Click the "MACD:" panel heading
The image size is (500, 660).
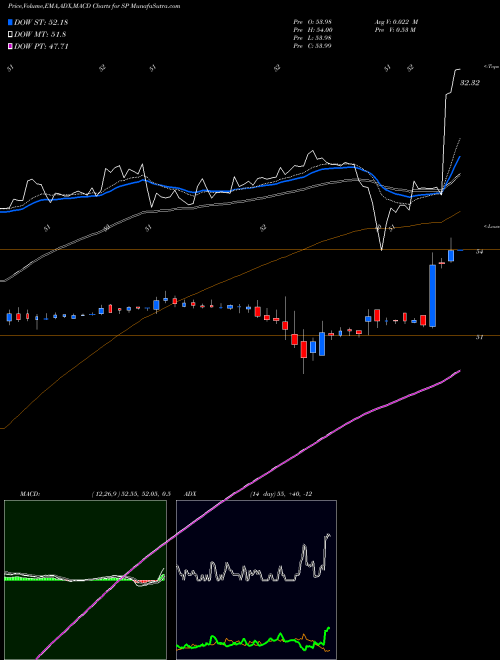pyautogui.click(x=29, y=494)
